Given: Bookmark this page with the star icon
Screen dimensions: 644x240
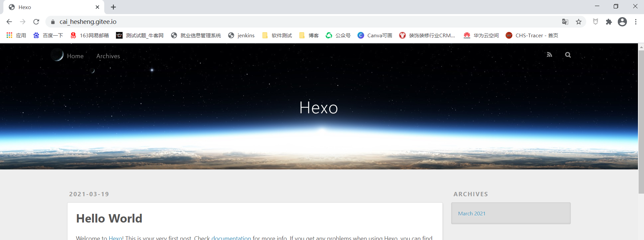Looking at the screenshot, I should click(x=578, y=22).
